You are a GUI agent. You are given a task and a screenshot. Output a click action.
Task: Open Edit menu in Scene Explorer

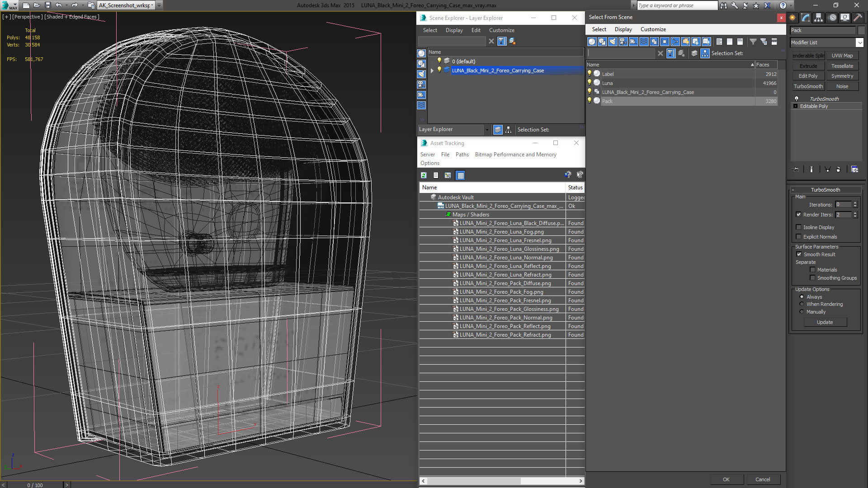[x=476, y=30]
